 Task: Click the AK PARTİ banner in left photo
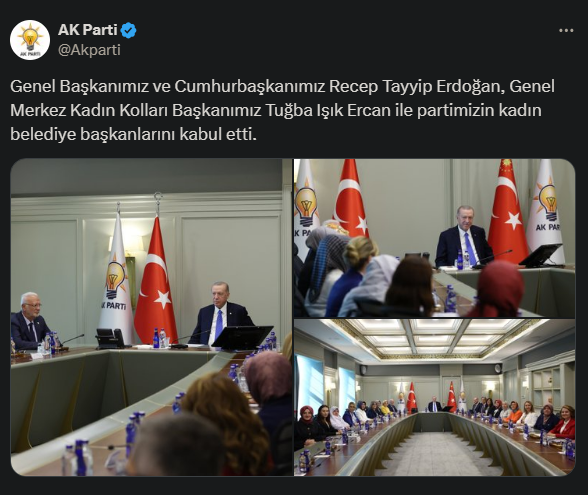pos(116,278)
